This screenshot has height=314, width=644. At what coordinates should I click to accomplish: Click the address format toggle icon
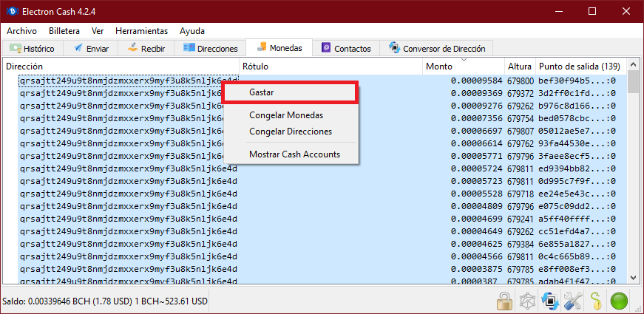click(549, 301)
